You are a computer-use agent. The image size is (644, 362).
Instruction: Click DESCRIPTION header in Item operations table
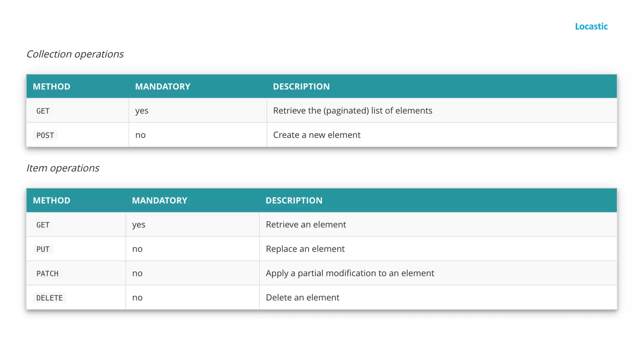[x=294, y=200]
